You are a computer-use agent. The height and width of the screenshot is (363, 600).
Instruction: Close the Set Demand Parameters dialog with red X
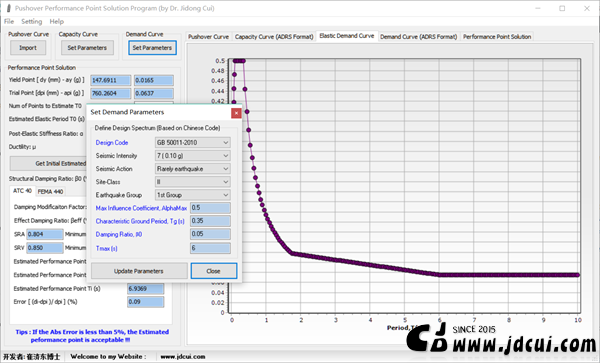[236, 113]
